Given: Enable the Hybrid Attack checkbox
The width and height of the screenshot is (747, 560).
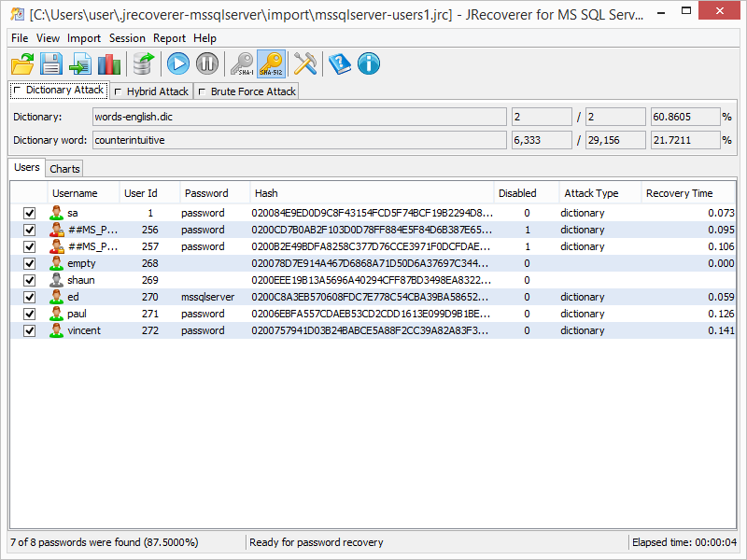Looking at the screenshot, I should 119,91.
